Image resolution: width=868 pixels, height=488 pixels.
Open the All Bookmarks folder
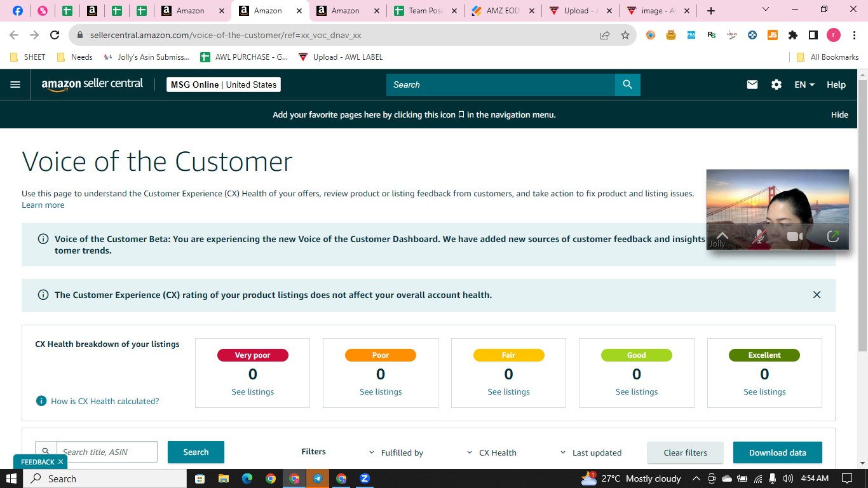pos(827,57)
